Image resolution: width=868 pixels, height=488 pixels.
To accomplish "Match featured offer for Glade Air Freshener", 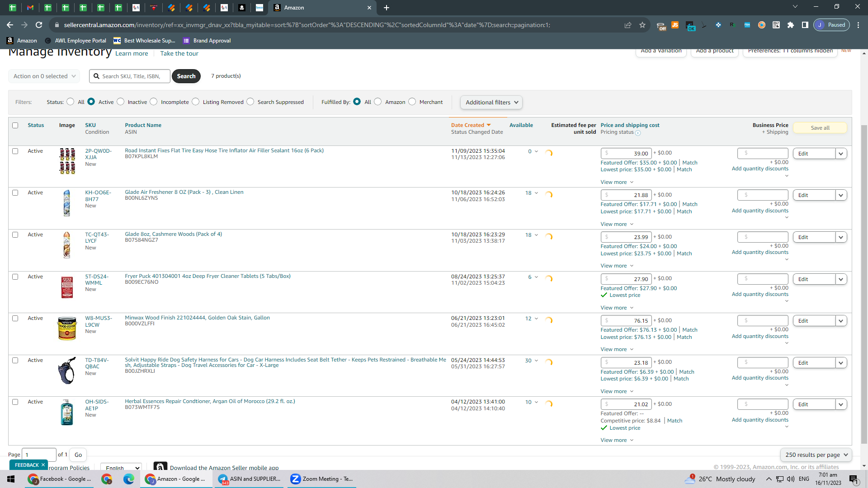I will click(x=689, y=204).
